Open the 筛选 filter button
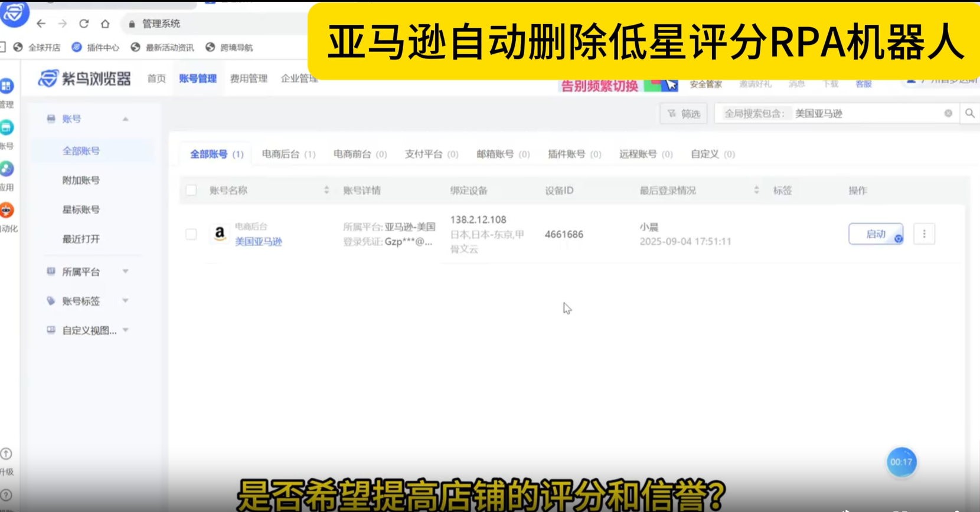The image size is (980, 512). (684, 113)
